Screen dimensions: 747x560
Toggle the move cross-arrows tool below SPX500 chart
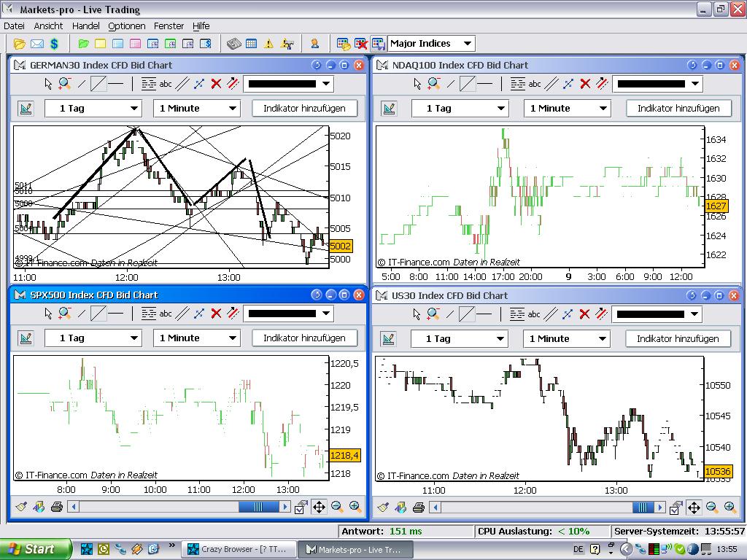319,507
